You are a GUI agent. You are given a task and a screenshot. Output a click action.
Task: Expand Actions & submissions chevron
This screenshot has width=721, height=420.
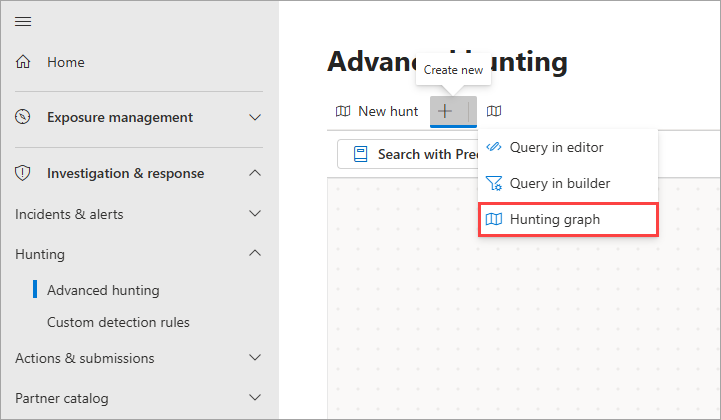click(255, 358)
